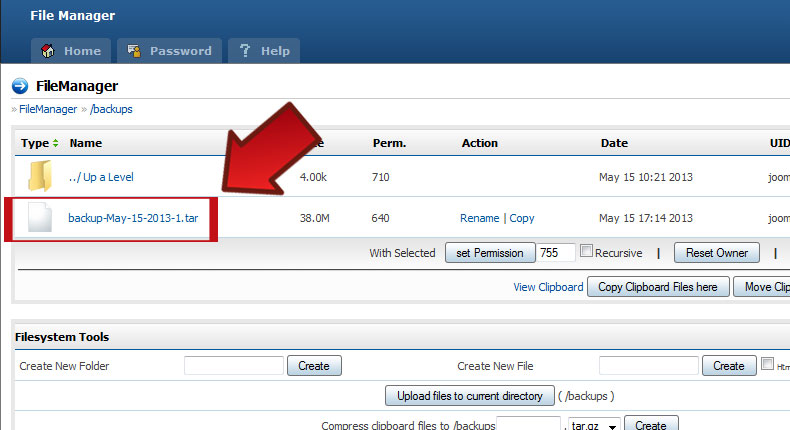Click the Copy link for backup file
Screen dimensions: 790x430
(x=522, y=218)
